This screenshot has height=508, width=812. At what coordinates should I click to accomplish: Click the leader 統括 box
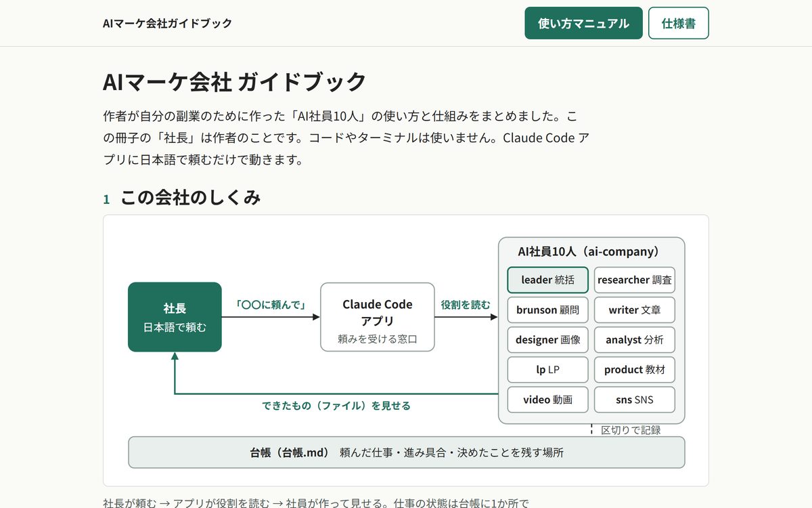tap(547, 280)
